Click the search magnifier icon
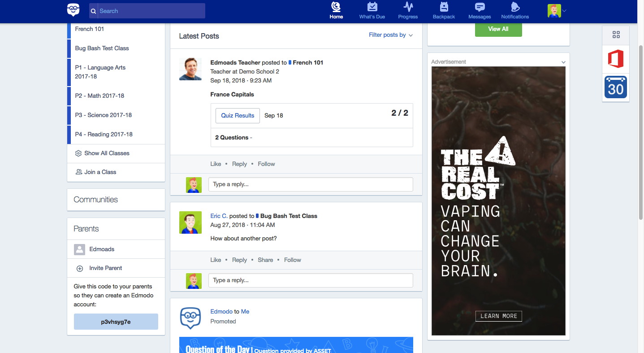 point(94,11)
